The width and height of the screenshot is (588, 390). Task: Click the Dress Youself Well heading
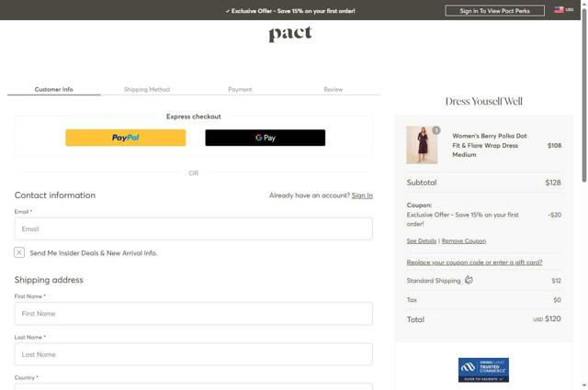click(484, 101)
